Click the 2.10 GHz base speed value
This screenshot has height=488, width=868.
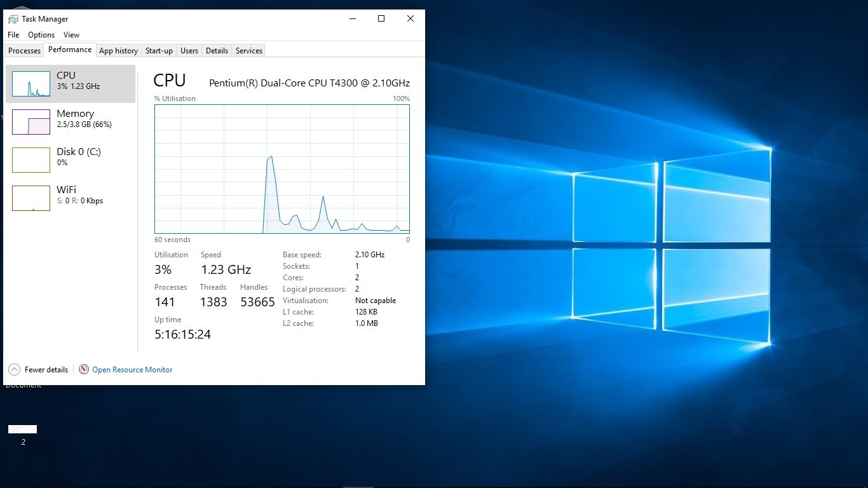[370, 255]
